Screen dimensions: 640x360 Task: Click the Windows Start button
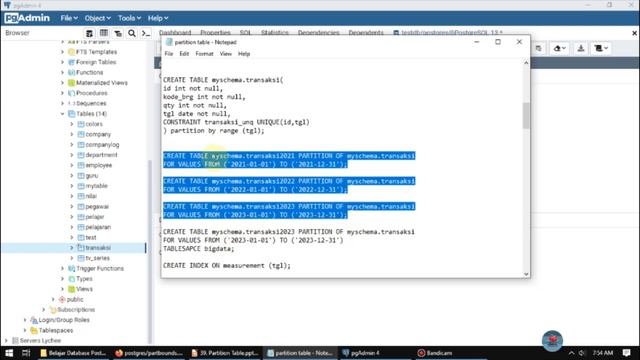(x=9, y=353)
